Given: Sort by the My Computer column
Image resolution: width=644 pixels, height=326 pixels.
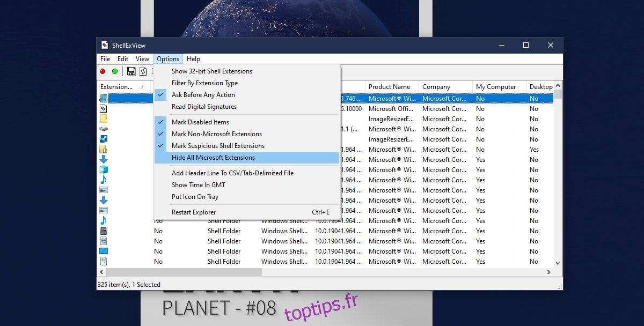Looking at the screenshot, I should (499, 87).
